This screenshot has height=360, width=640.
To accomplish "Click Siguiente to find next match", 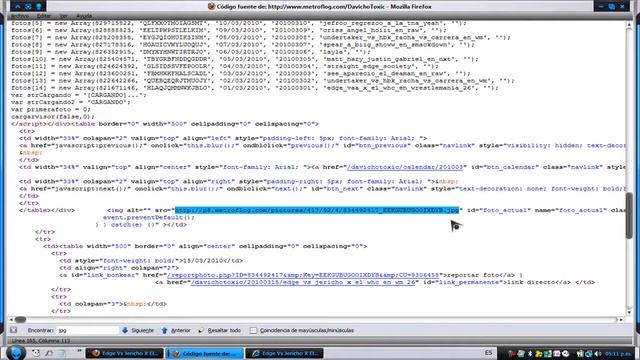I will point(138,330).
